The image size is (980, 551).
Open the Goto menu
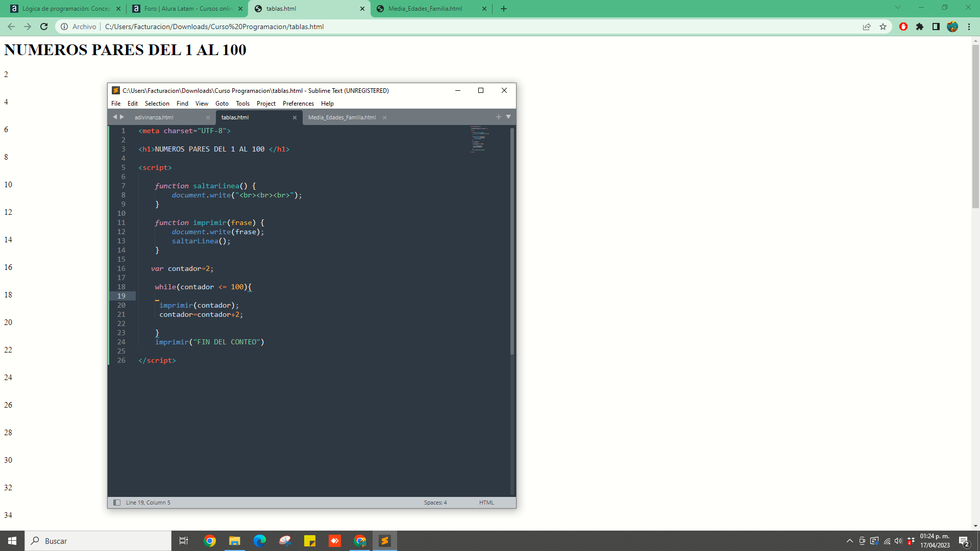222,104
